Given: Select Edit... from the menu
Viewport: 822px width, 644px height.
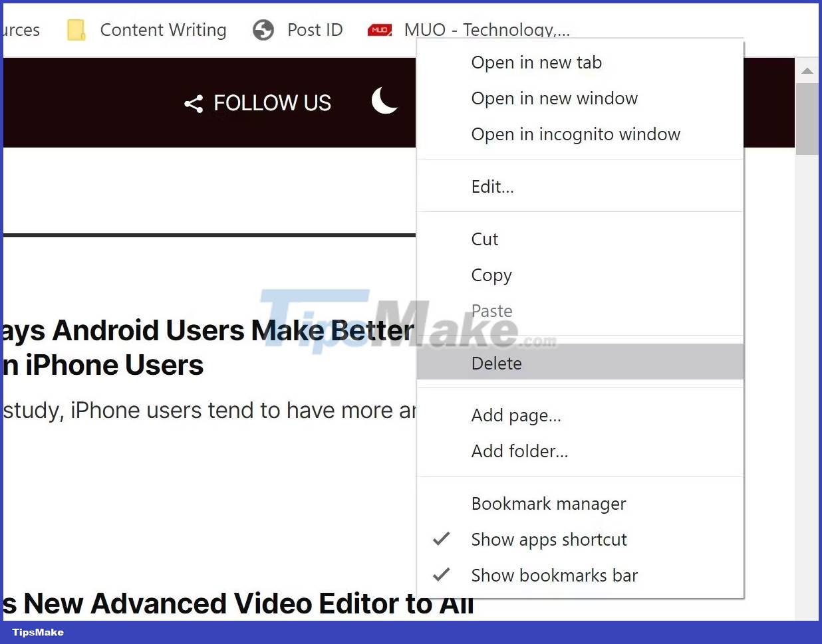Looking at the screenshot, I should pyautogui.click(x=492, y=187).
